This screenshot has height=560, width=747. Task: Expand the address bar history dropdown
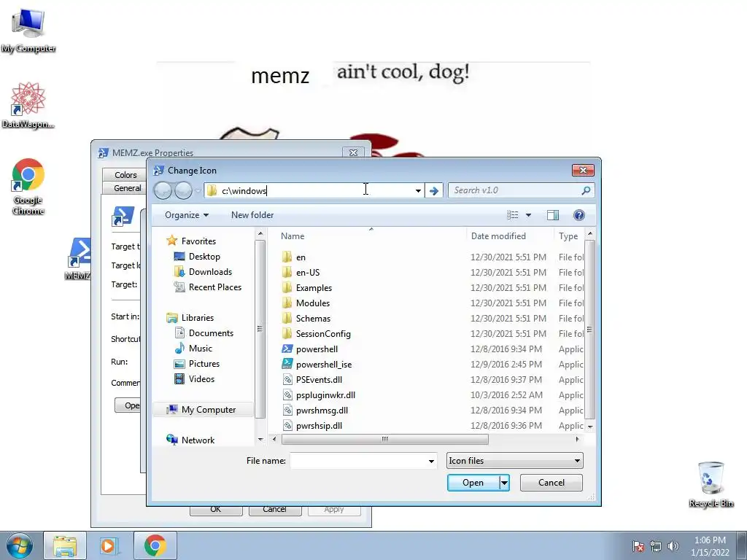pos(418,190)
